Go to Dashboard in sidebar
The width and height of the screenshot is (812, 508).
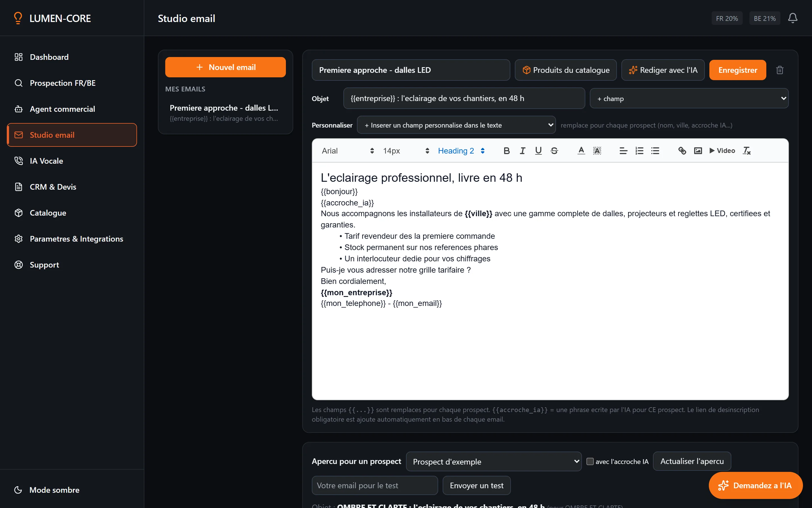72,57
